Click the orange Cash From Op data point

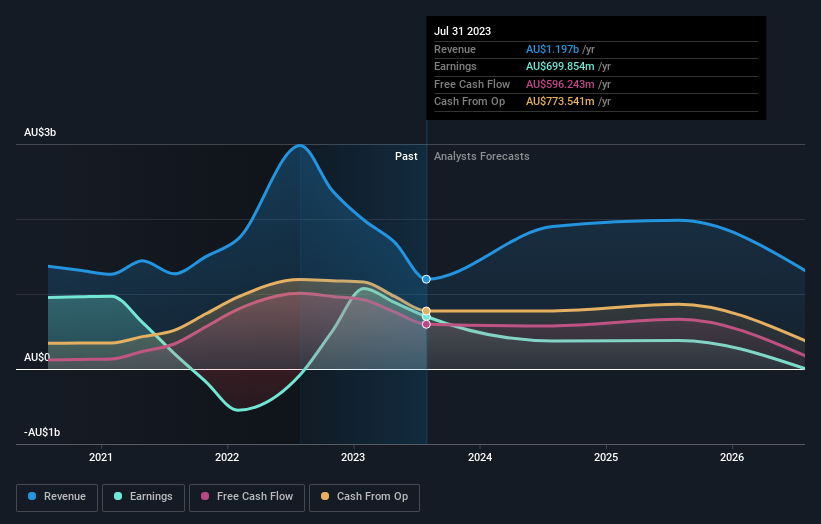[426, 311]
